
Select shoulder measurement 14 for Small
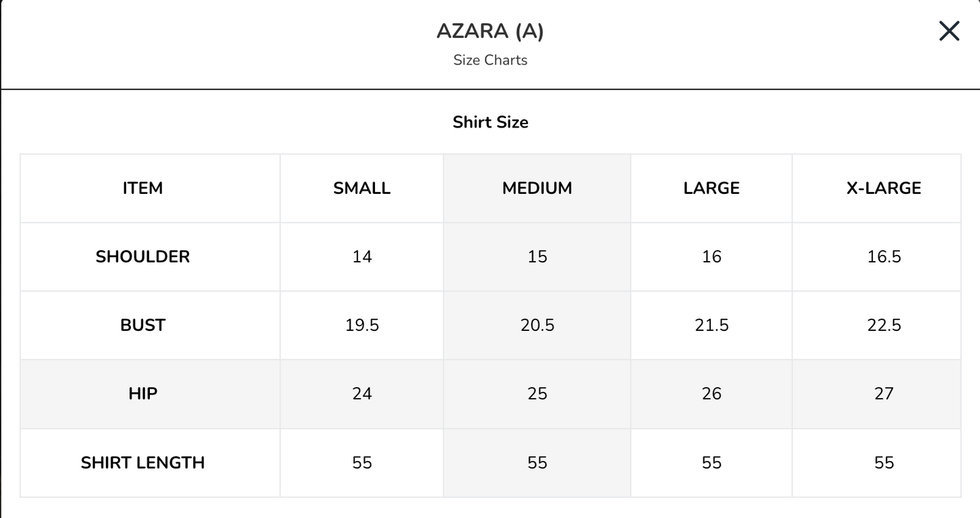(x=361, y=256)
